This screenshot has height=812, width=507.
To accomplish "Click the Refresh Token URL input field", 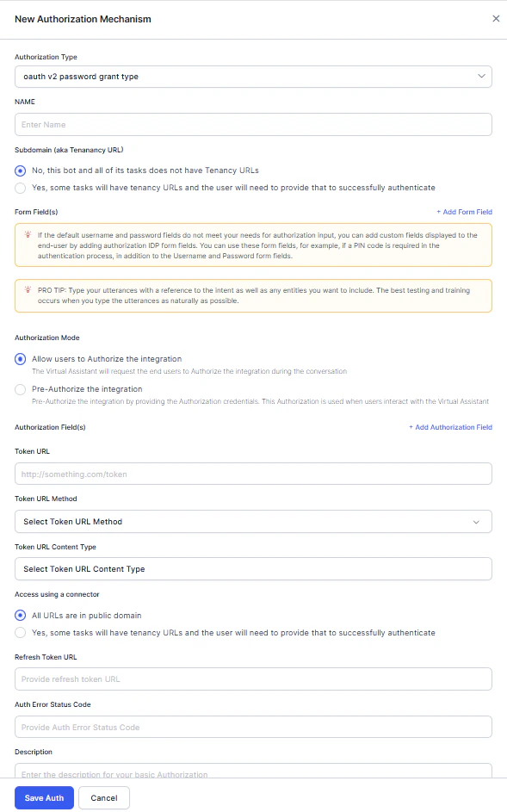I will click(254, 679).
